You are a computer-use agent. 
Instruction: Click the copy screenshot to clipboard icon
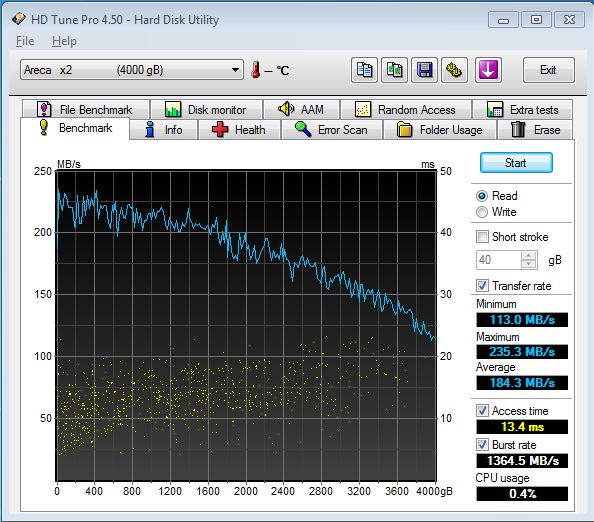pos(394,70)
